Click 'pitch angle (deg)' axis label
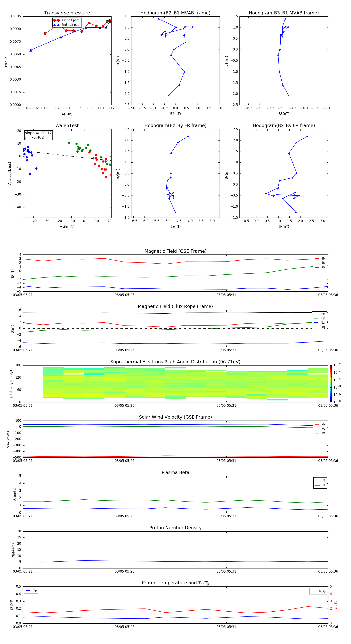Viewport: 351px width, 644px height. pyautogui.click(x=11, y=384)
